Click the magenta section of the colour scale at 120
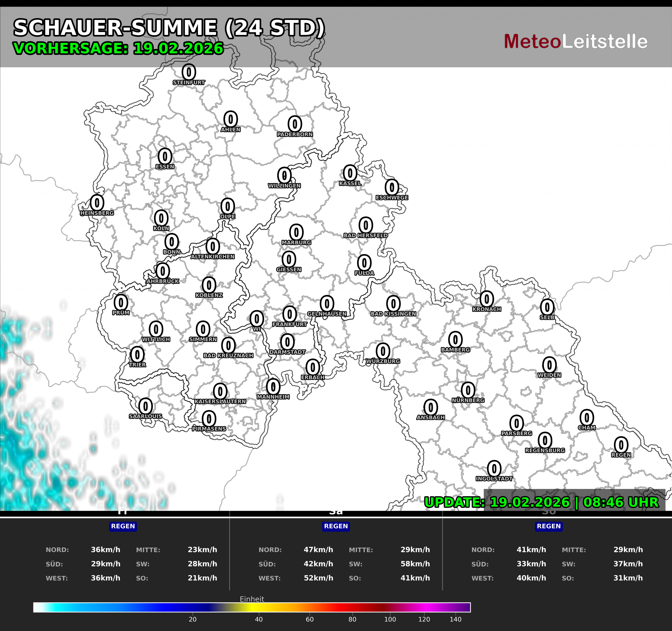The height and width of the screenshot is (631, 672). tap(424, 607)
